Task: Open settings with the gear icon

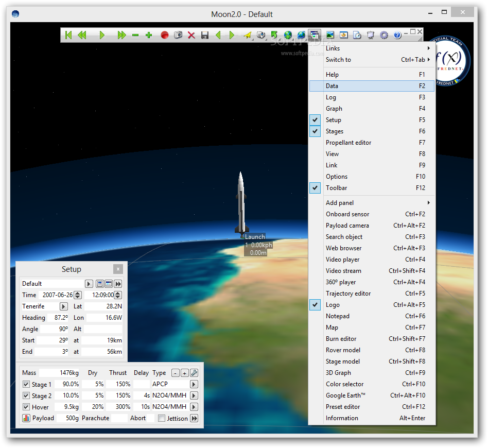Action: click(384, 35)
